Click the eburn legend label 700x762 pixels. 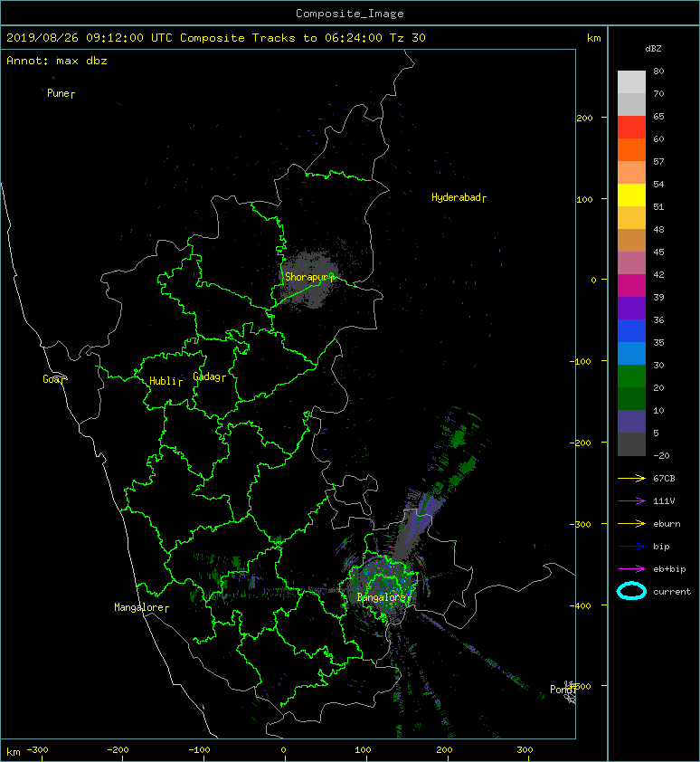667,524
